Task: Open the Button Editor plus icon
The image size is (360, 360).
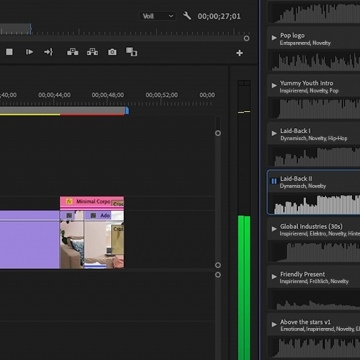Action: 239,53
